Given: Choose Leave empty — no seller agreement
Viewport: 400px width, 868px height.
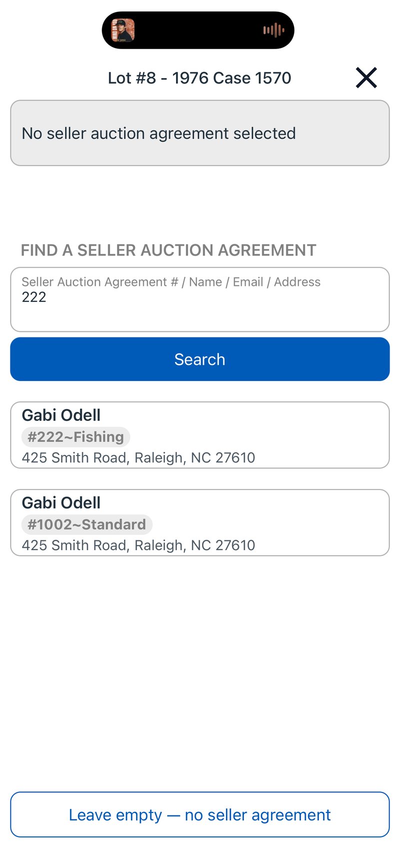Looking at the screenshot, I should (200, 814).
